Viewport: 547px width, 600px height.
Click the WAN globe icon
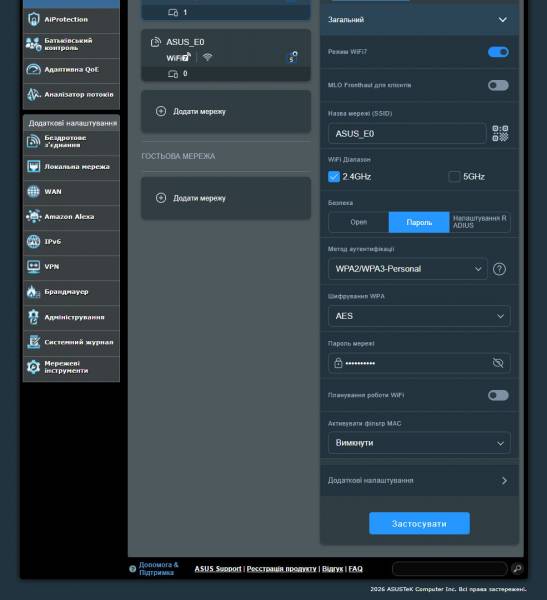pos(34,191)
